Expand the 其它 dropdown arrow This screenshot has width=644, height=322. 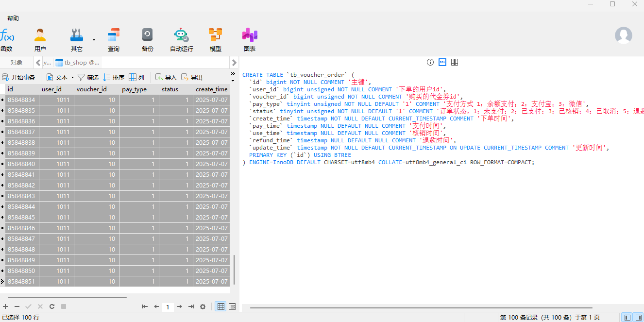click(94, 40)
